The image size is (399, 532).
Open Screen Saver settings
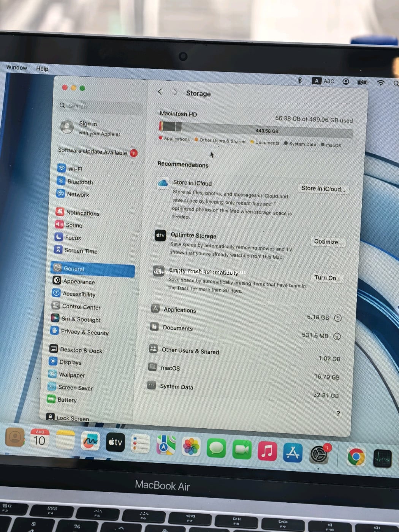coord(70,387)
